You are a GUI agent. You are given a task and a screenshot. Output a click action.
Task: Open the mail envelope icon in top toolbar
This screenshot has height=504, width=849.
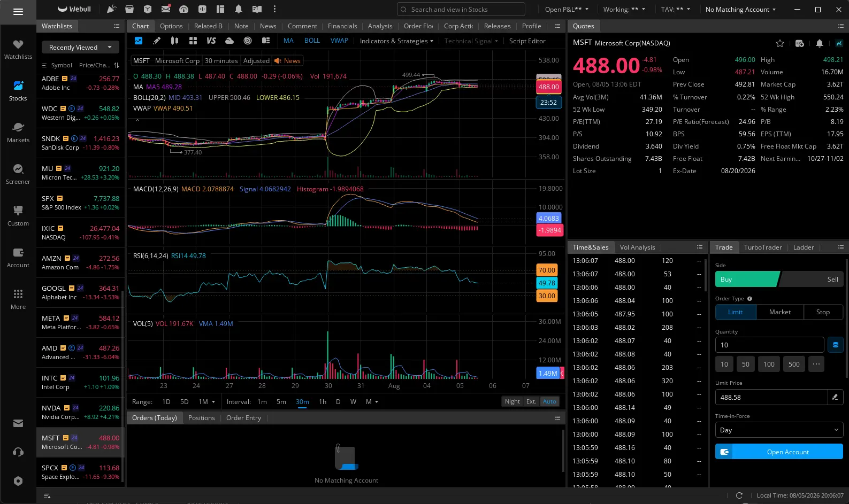coord(166,9)
